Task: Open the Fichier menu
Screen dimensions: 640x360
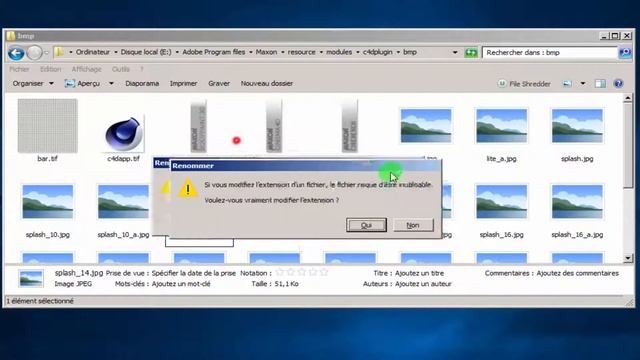Action: [19, 69]
